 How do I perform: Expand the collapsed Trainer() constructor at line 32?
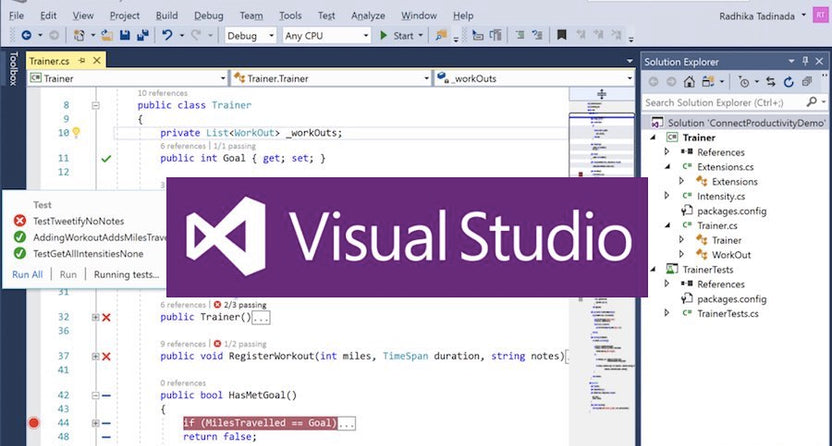(x=96, y=317)
